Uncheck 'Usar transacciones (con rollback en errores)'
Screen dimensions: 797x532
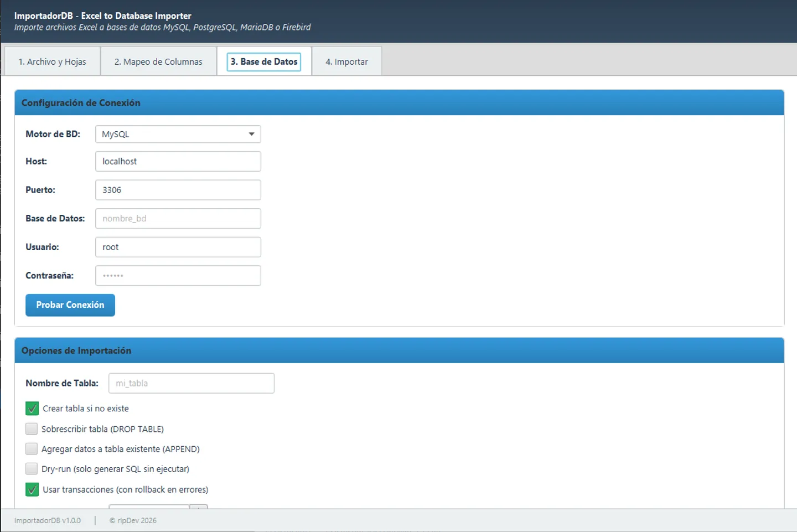[x=32, y=489]
